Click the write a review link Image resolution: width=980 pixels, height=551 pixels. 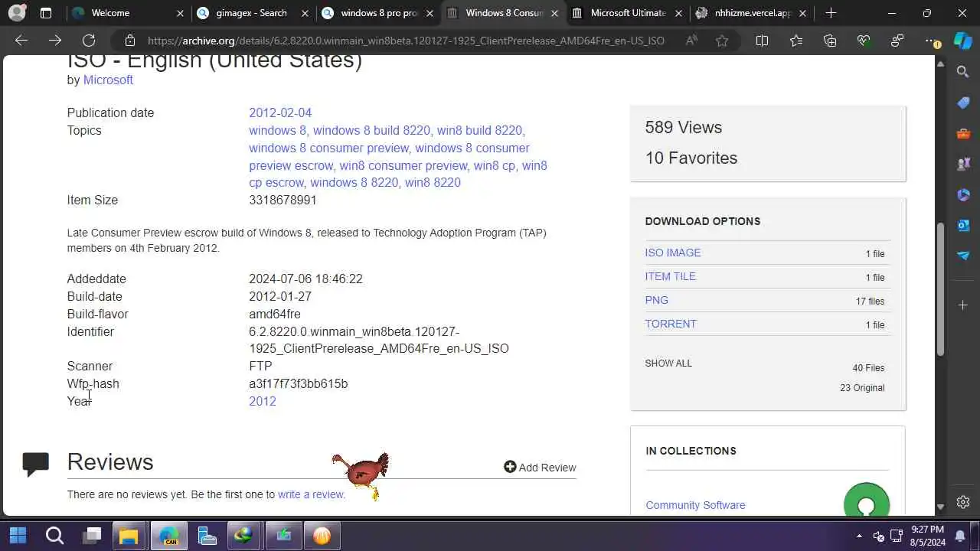click(310, 494)
